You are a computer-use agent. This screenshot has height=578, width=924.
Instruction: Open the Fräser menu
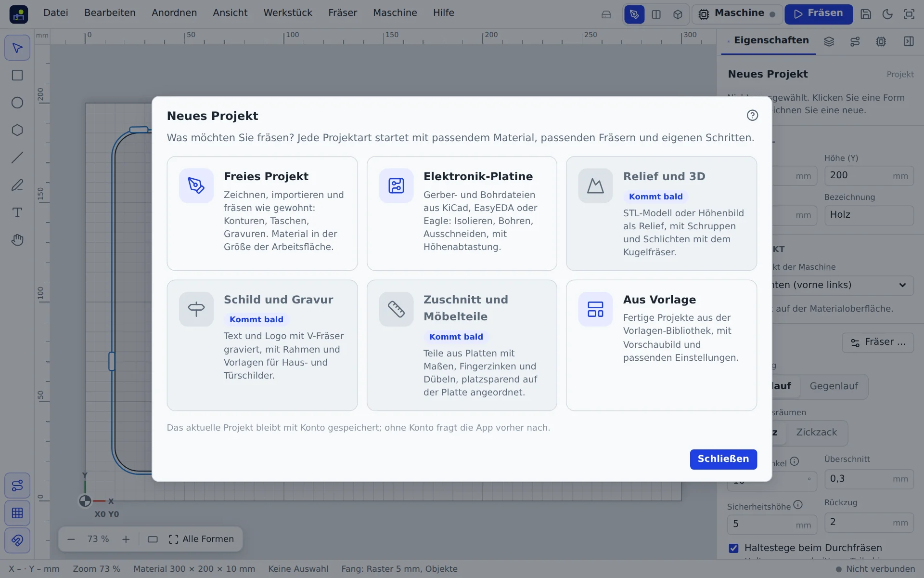(343, 13)
